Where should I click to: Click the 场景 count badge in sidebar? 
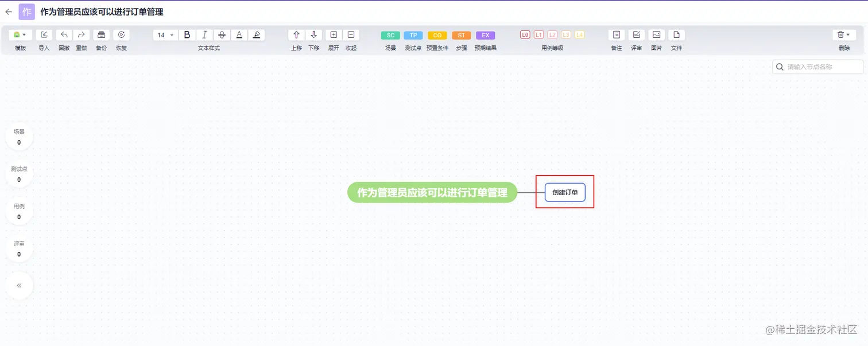pyautogui.click(x=19, y=137)
